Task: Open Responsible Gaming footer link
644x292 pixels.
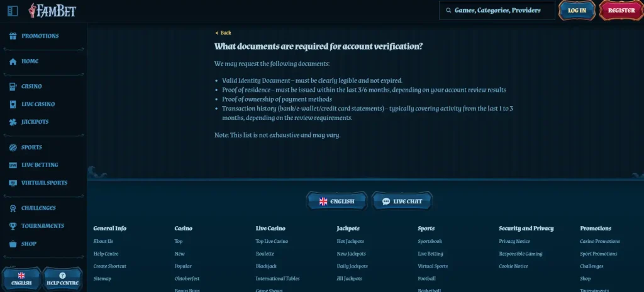Action: pos(520,254)
